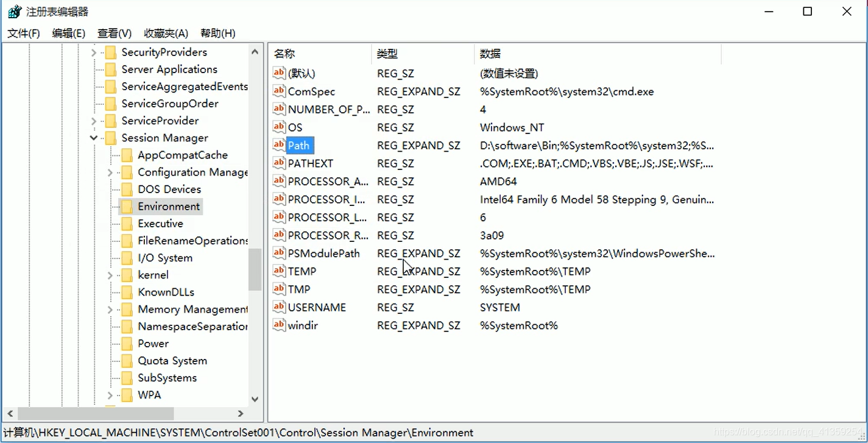
Task: Click the tree pane vertical scrollbar thumb
Action: [x=255, y=271]
